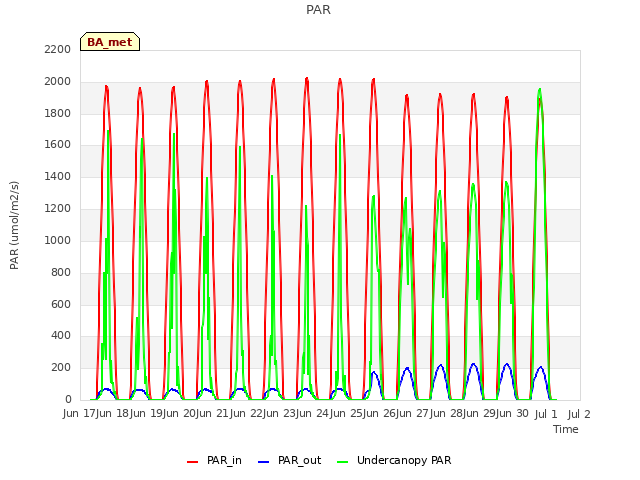Image resolution: width=640 pixels, height=480 pixels.
Task: Click the 1000 y-axis tick label
Action: pyautogui.click(x=58, y=240)
